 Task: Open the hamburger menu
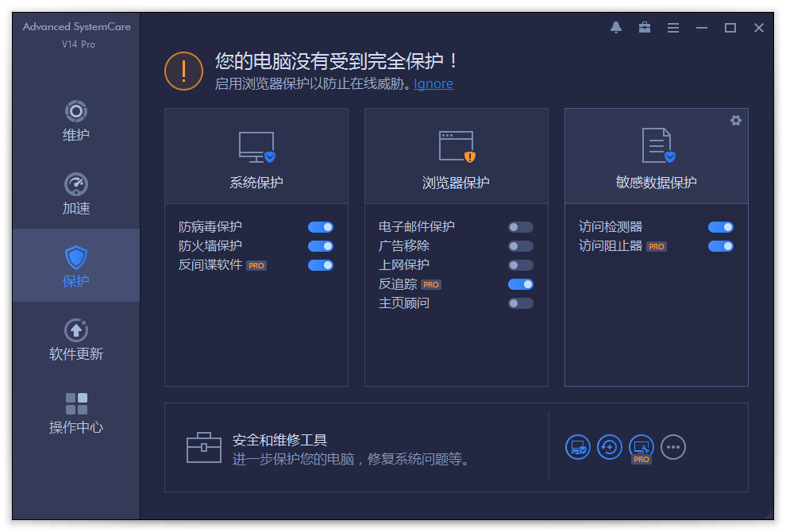[672, 27]
